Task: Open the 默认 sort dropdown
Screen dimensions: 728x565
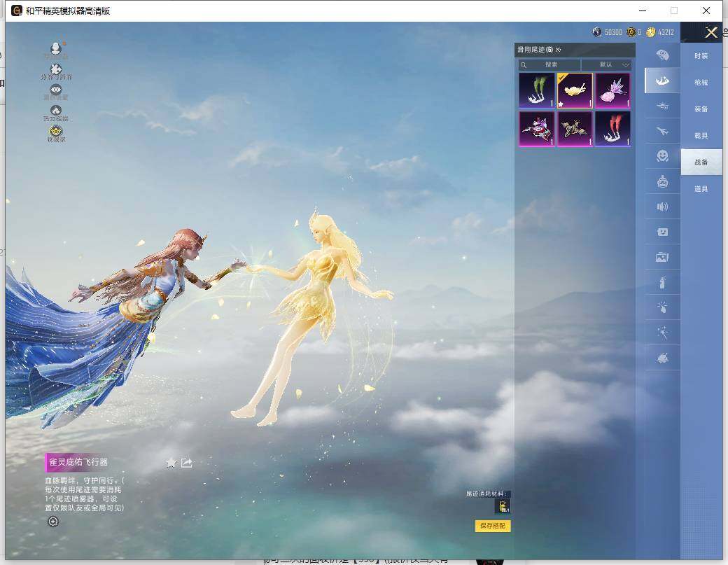Action: point(606,64)
